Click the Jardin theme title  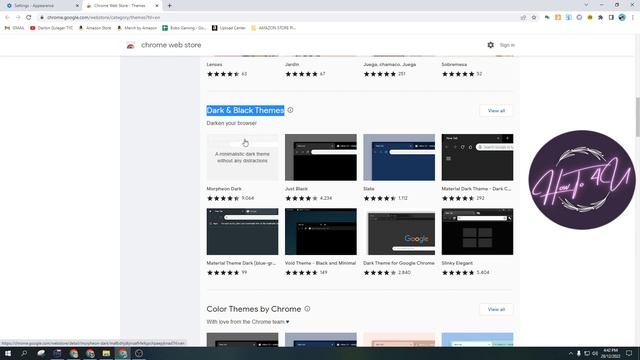pos(292,64)
